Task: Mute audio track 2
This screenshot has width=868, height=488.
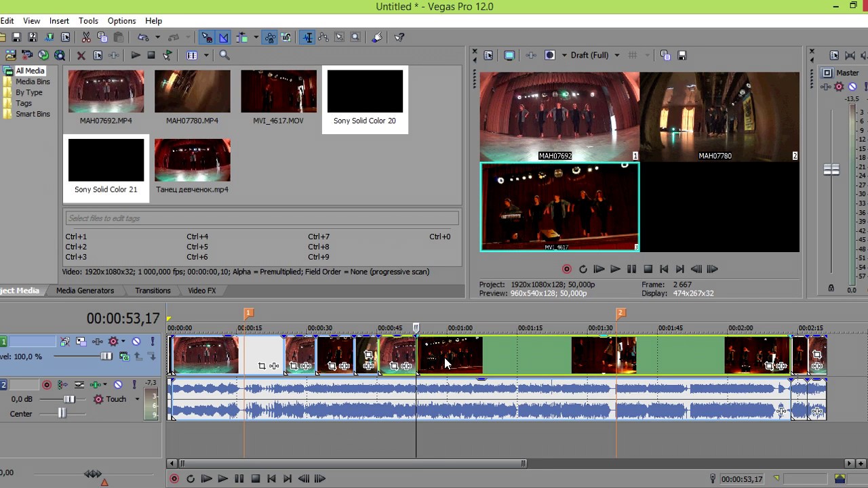Action: click(x=118, y=384)
